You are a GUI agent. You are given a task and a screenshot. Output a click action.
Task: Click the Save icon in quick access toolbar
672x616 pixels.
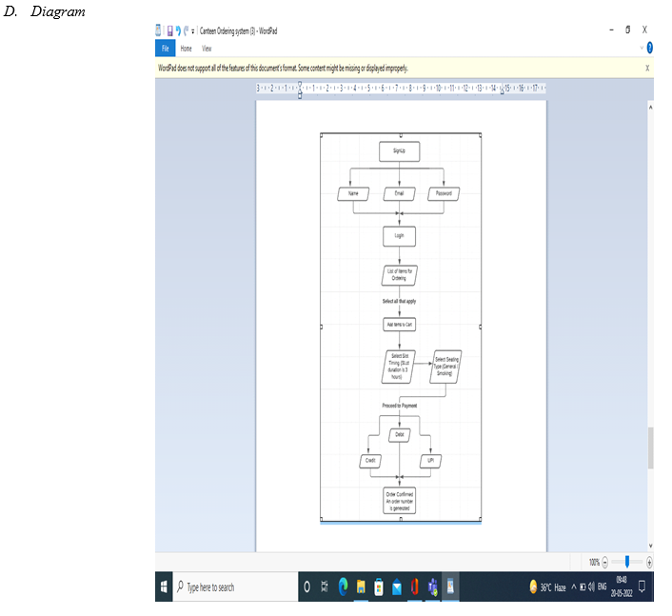click(x=169, y=30)
